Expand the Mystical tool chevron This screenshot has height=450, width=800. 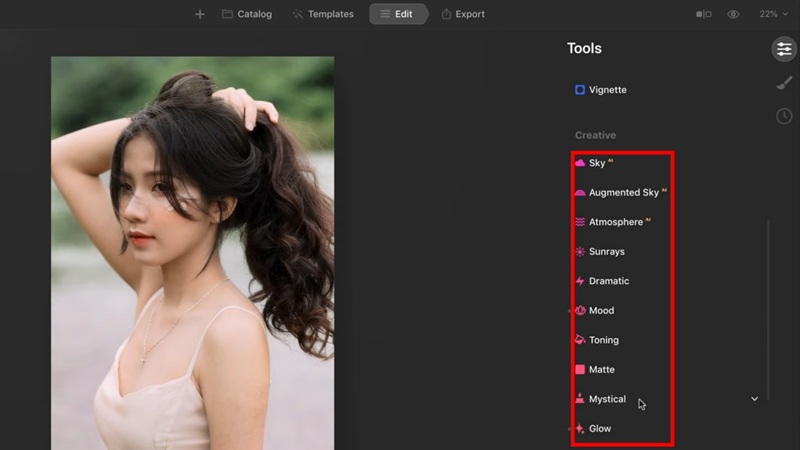(x=755, y=399)
